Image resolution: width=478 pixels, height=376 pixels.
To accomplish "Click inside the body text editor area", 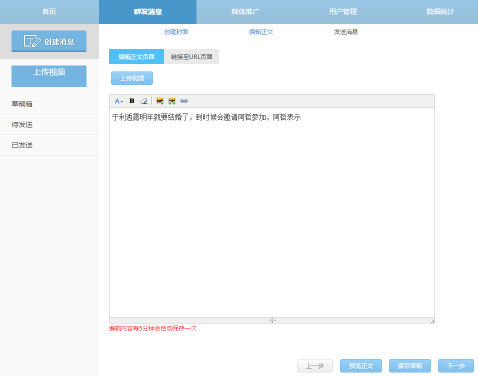I will [272, 212].
